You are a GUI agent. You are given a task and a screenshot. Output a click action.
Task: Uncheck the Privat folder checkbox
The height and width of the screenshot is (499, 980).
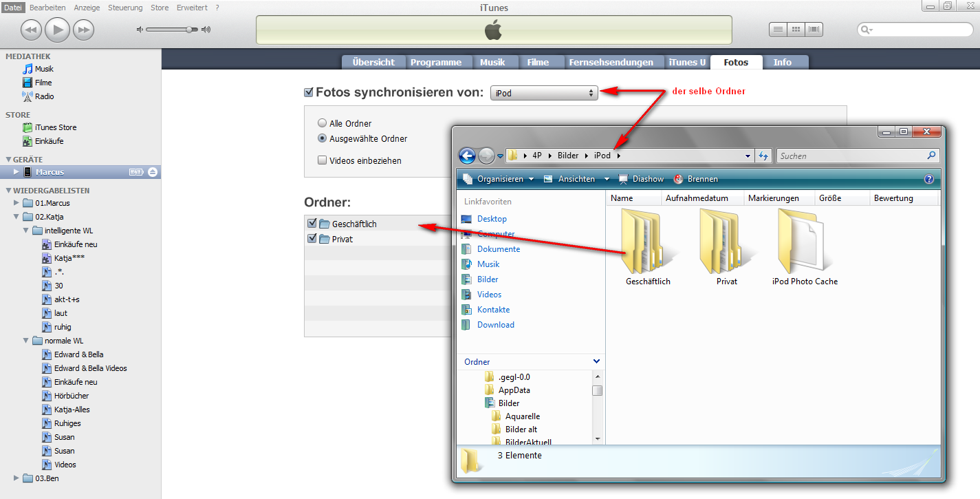(312, 239)
